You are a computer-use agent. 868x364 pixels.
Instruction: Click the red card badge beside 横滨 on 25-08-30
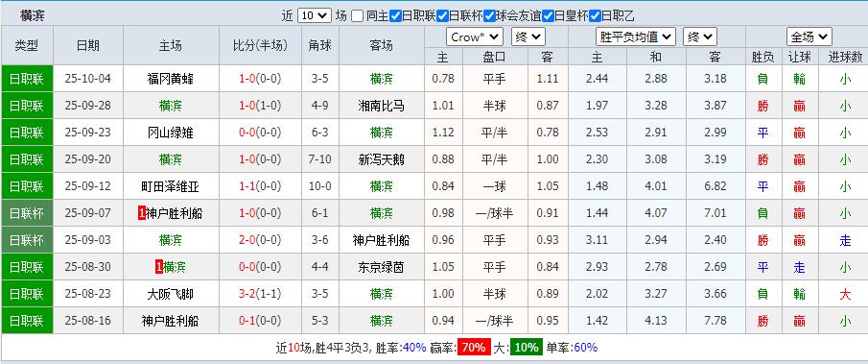pyautogui.click(x=159, y=267)
